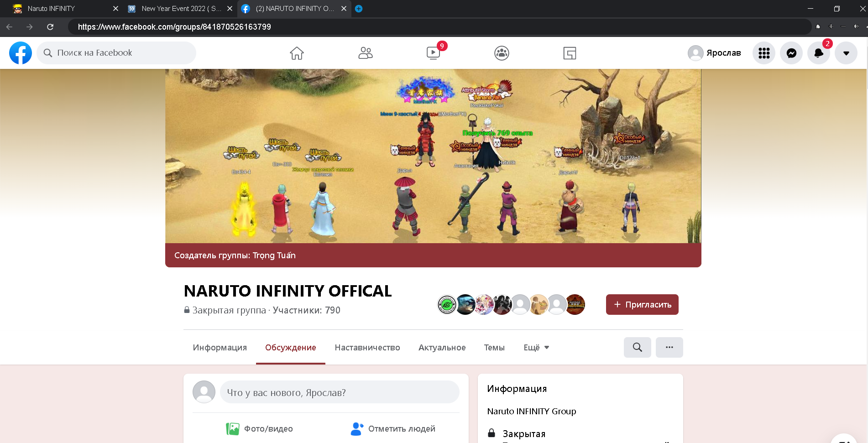868x443 pixels.
Task: Click the group creator name Trọng Tuấn
Action: (274, 255)
